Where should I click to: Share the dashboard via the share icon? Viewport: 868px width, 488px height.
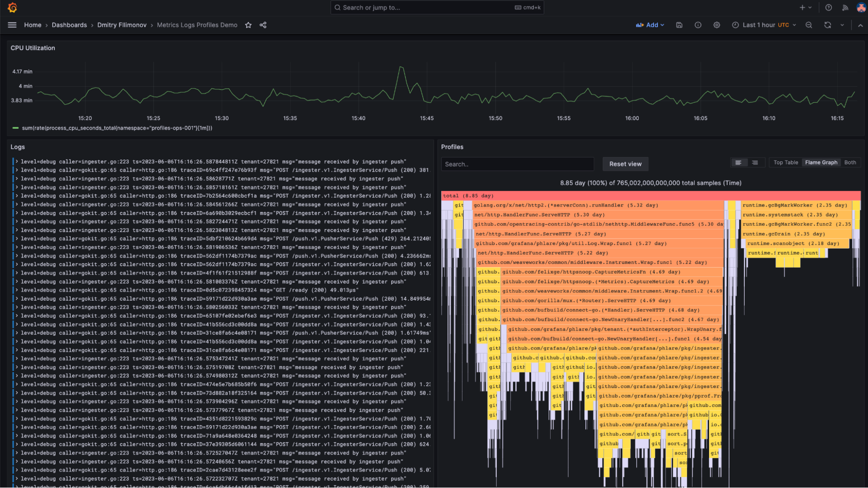[x=263, y=25]
